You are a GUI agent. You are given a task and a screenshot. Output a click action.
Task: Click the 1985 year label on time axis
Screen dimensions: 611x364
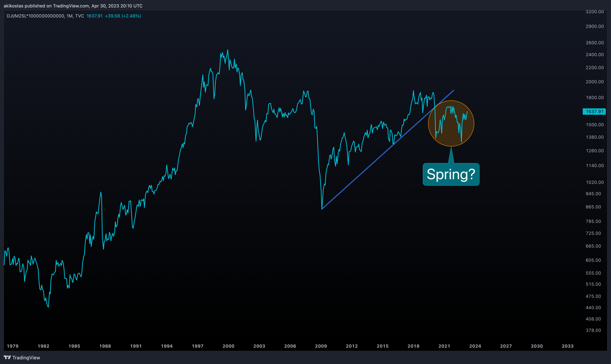74,346
